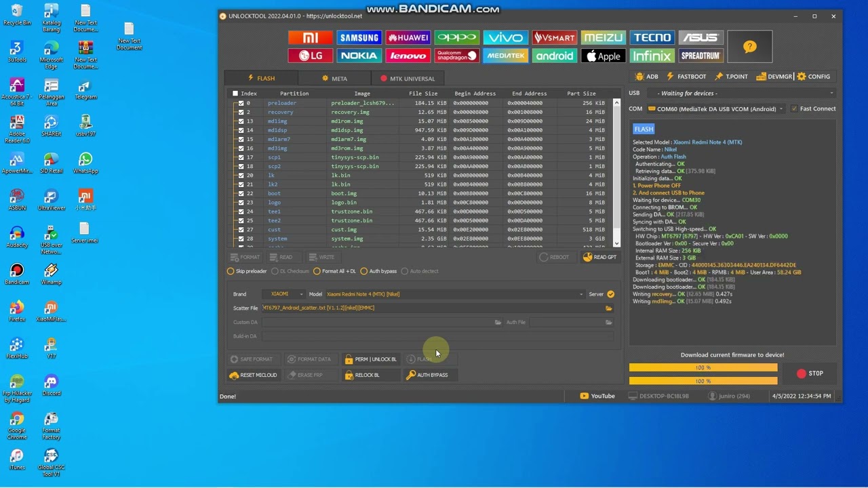Viewport: 868px width, 488px height.
Task: Open the YouTube link in status bar
Action: click(597, 396)
